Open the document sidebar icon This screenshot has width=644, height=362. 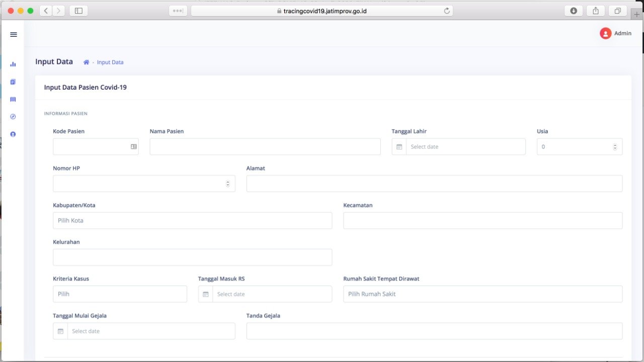pyautogui.click(x=13, y=82)
